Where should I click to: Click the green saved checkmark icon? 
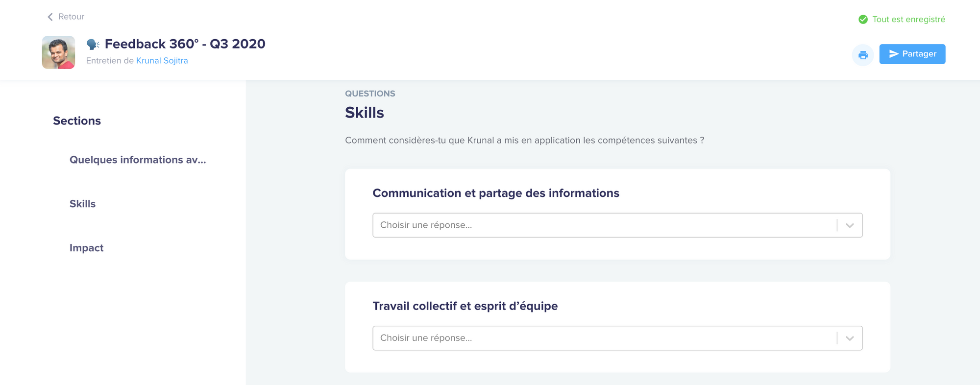pos(863,20)
